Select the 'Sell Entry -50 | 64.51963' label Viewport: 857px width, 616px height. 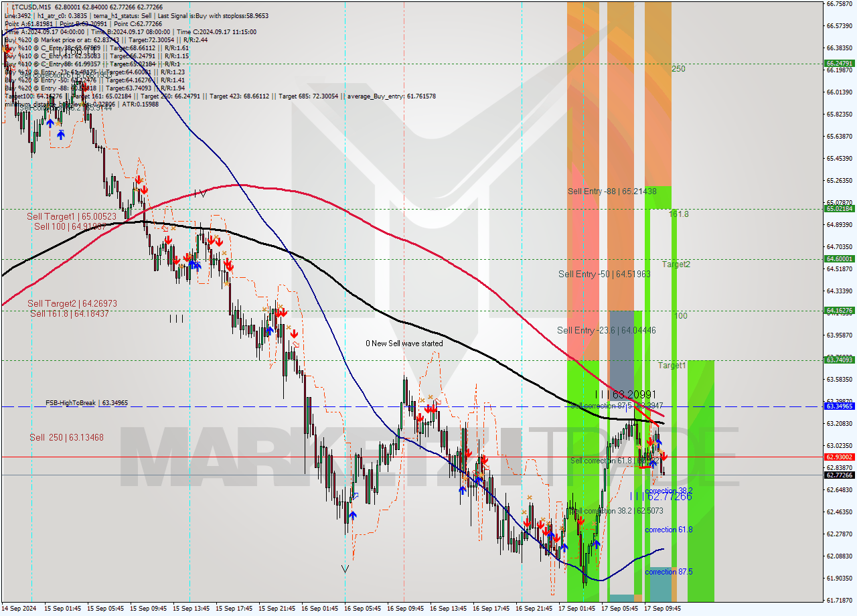click(605, 274)
